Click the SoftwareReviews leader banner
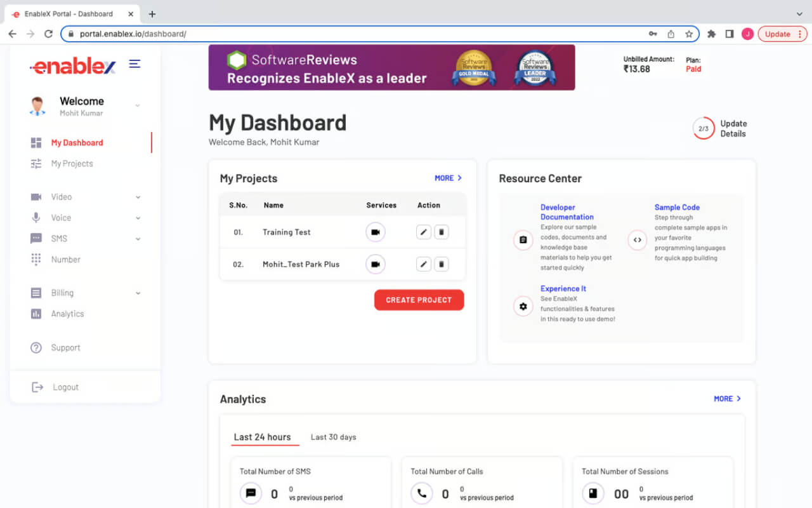Viewport: 812px width, 508px height. click(x=392, y=67)
